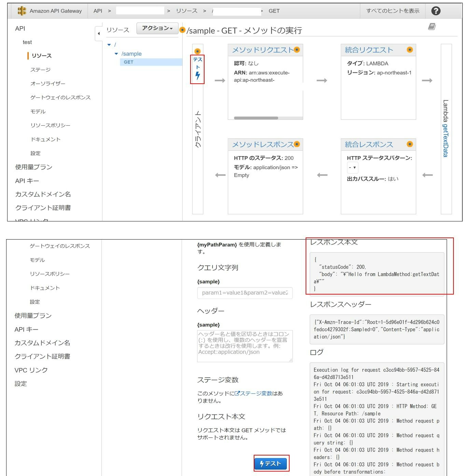Click the orange hint dot on 統合リクエスト

click(410, 50)
